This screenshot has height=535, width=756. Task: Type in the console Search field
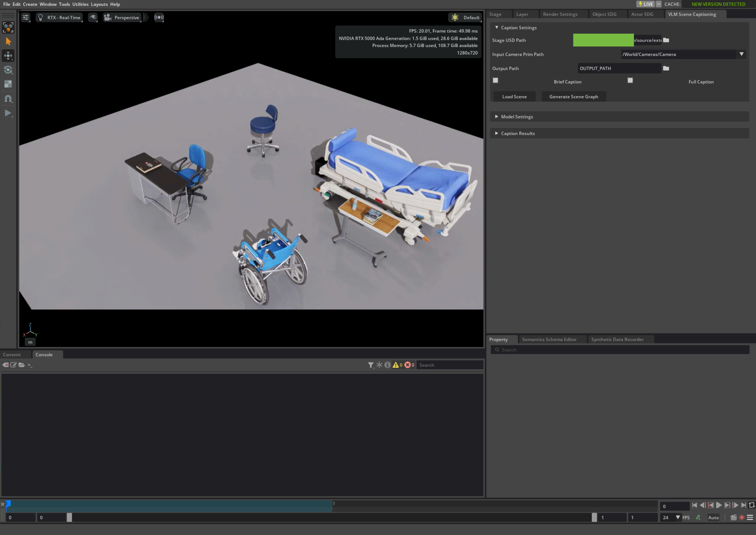[x=449, y=365]
